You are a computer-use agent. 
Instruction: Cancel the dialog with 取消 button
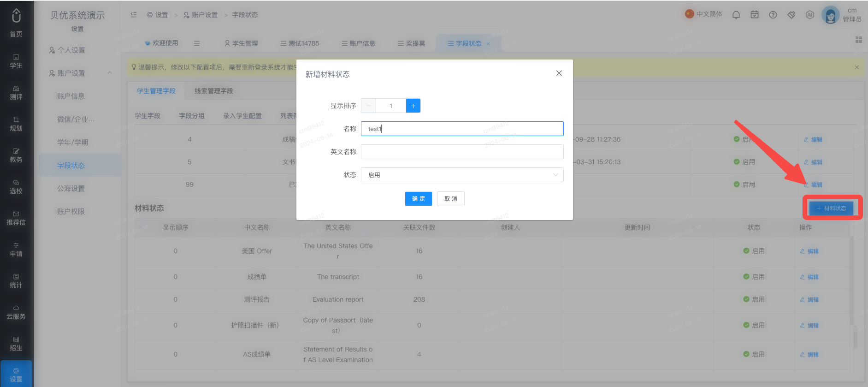(x=451, y=199)
